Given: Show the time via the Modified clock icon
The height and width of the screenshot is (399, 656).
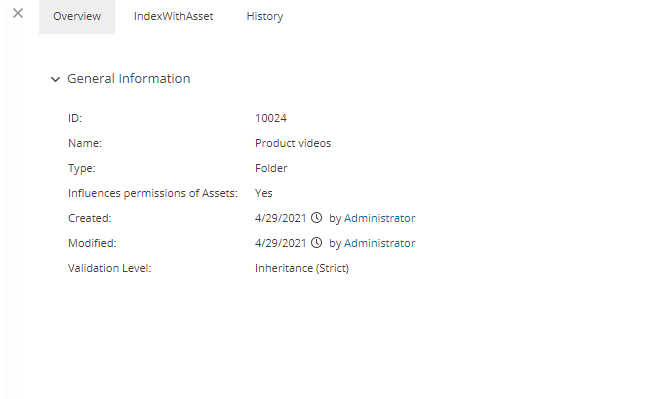Looking at the screenshot, I should 317,243.
